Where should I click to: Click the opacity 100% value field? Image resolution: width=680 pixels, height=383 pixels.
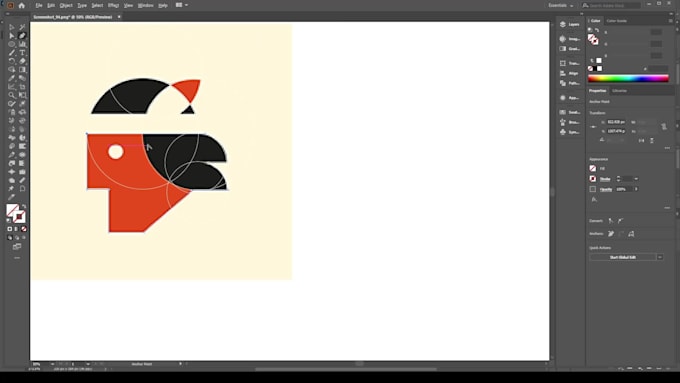pos(624,189)
